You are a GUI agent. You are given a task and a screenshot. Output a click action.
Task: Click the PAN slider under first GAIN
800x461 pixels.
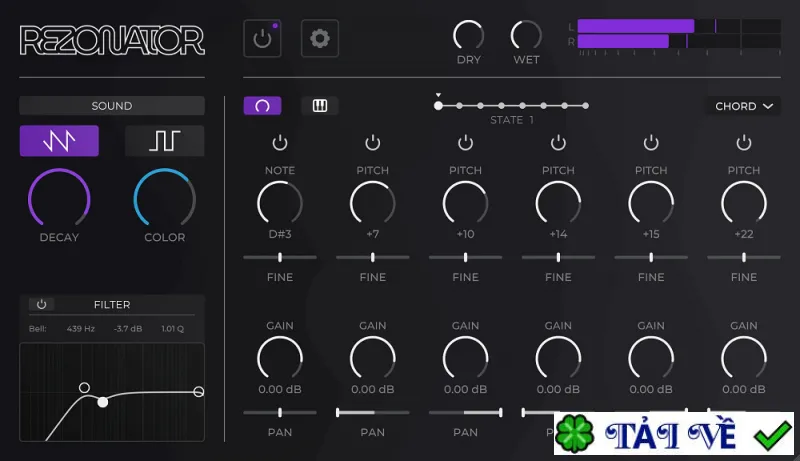pyautogui.click(x=280, y=413)
